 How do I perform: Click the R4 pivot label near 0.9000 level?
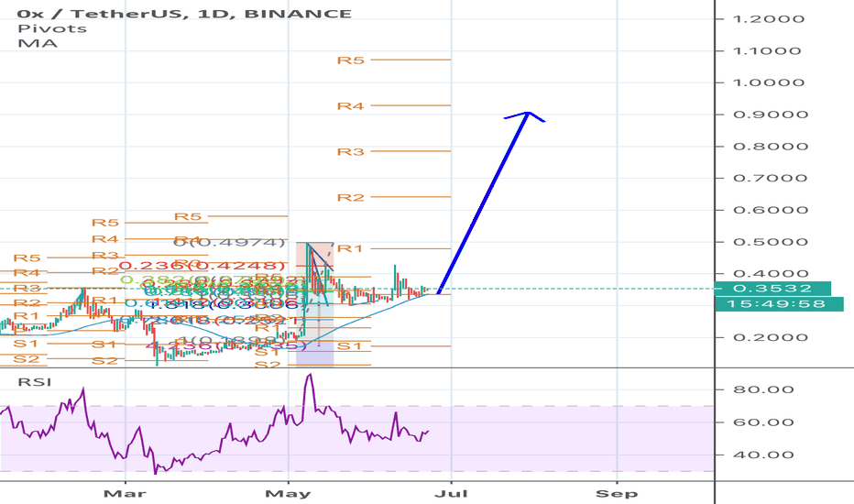point(351,105)
